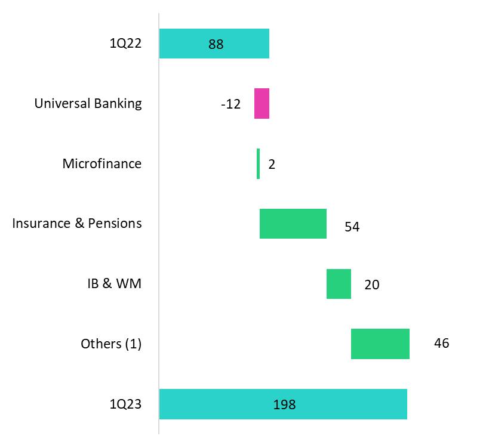
Task: Select the Insurance & Pensions green bar
Action: (x=293, y=224)
